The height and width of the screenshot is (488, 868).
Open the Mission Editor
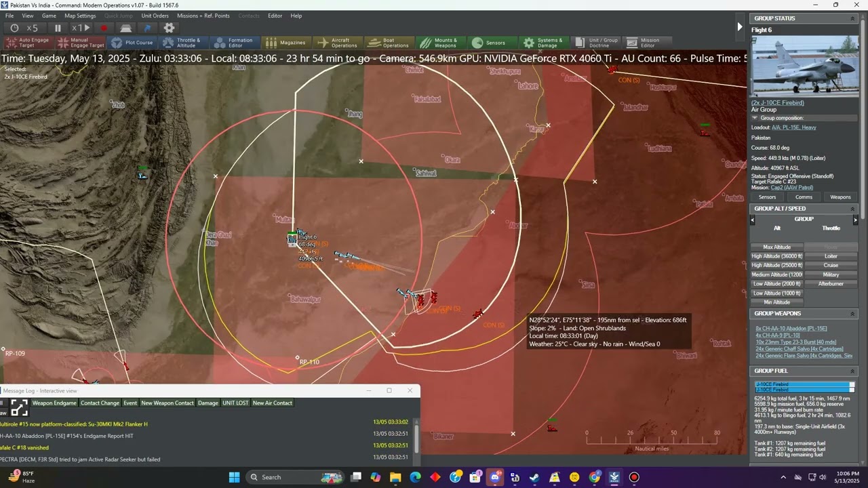(x=647, y=43)
